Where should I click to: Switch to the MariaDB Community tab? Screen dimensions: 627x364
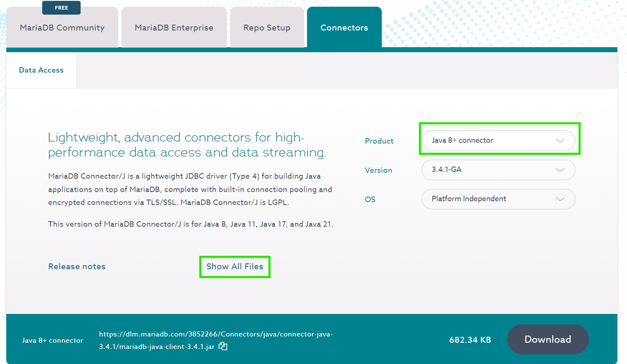[62, 28]
